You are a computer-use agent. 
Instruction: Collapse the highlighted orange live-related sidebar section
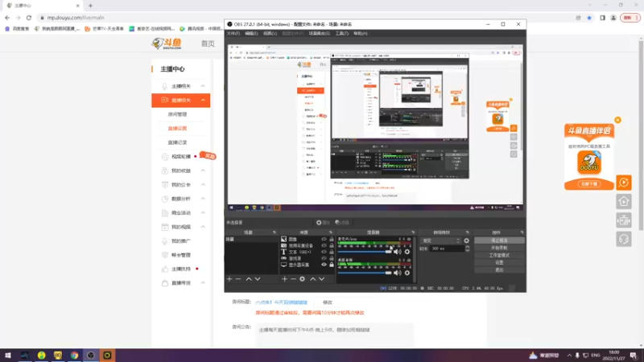203,100
